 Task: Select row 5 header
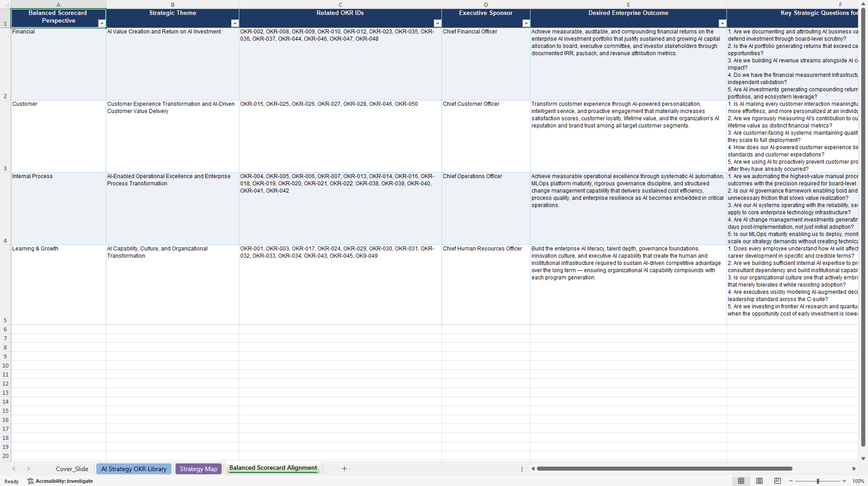coord(5,284)
